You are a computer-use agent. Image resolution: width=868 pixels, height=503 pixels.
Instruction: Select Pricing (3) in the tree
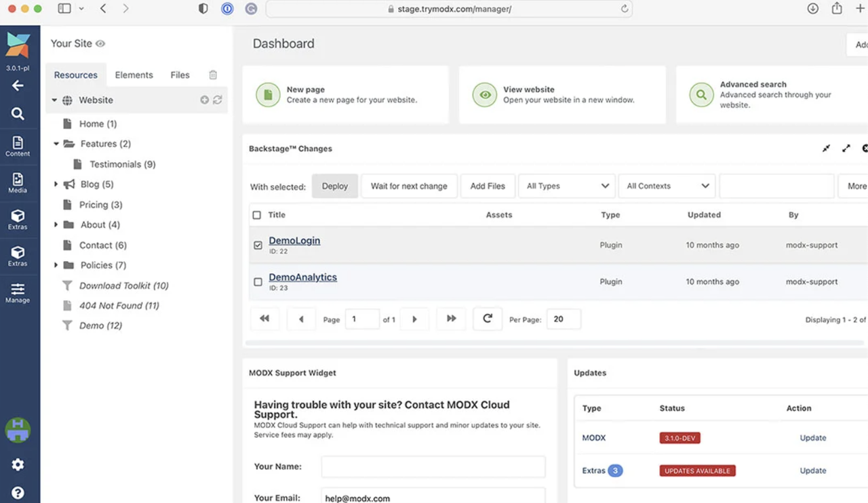[101, 205]
